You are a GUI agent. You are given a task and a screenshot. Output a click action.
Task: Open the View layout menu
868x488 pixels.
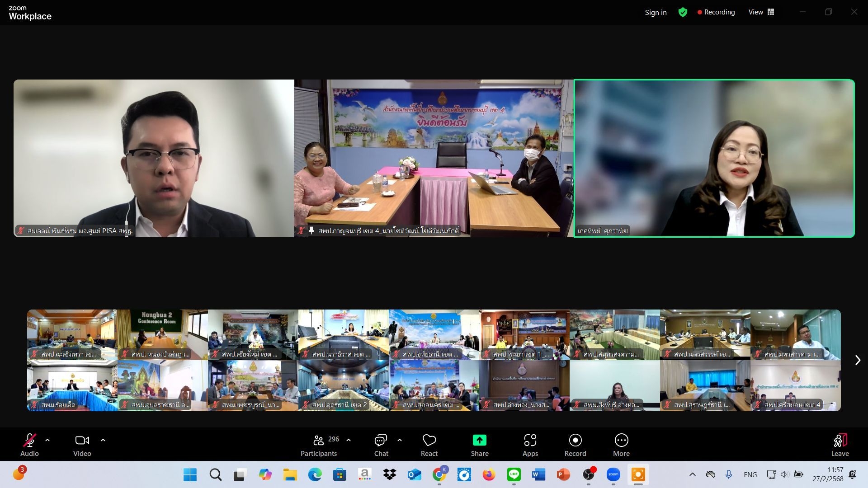[x=761, y=12]
